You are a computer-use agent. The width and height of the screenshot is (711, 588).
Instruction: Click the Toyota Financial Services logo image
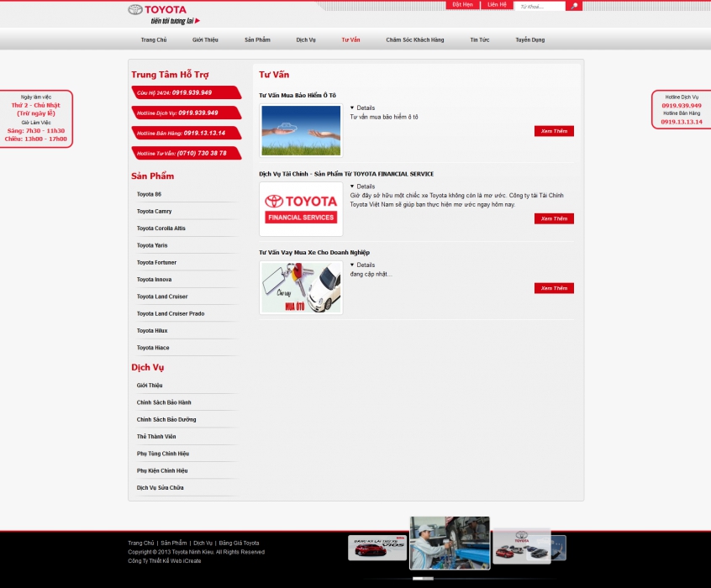click(301, 209)
